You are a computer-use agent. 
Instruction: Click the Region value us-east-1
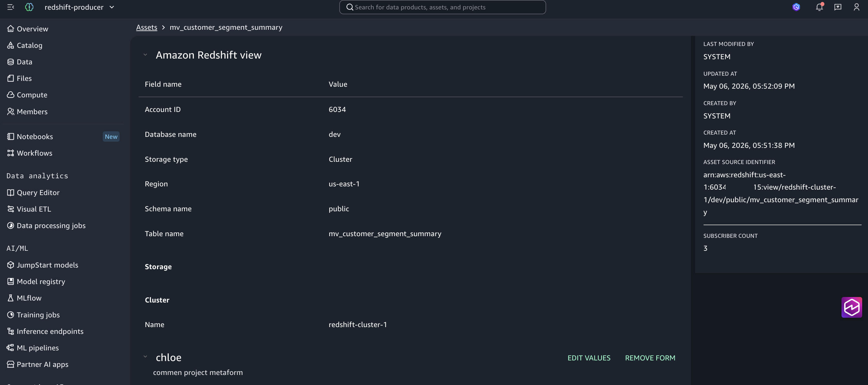(344, 184)
